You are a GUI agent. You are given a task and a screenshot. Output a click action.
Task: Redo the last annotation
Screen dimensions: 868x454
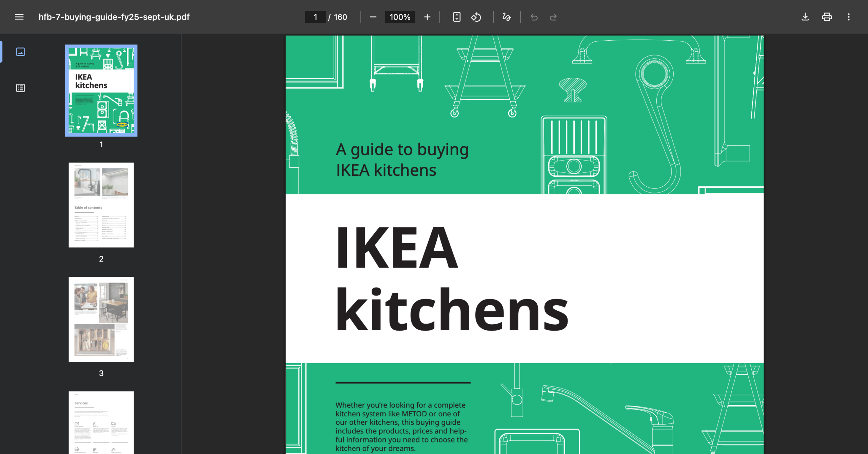click(x=553, y=17)
